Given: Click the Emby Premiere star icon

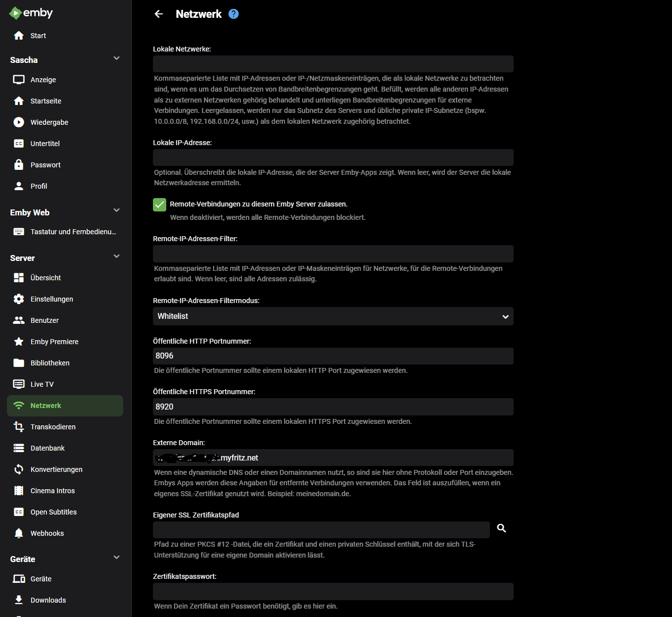Looking at the screenshot, I should (x=19, y=342).
